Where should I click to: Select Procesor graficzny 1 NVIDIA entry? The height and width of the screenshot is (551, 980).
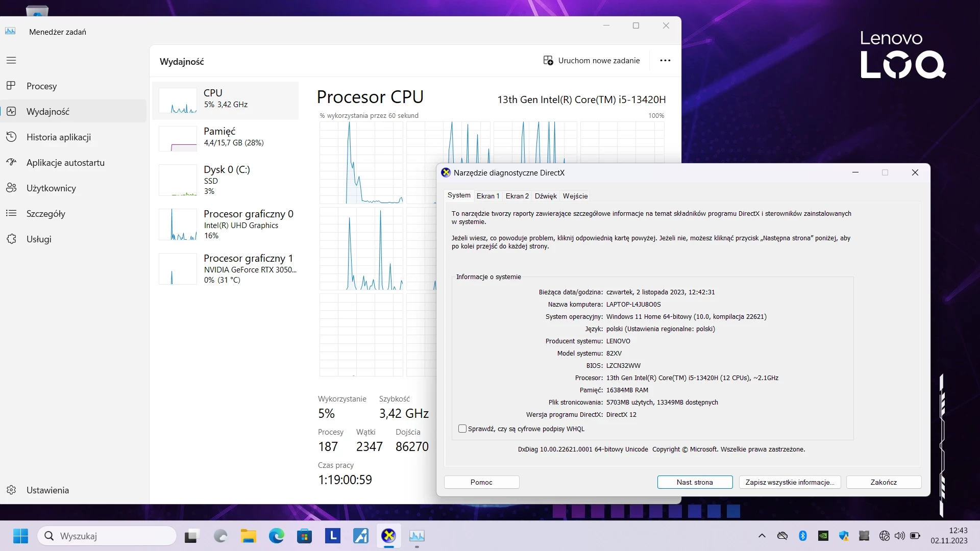226,269
